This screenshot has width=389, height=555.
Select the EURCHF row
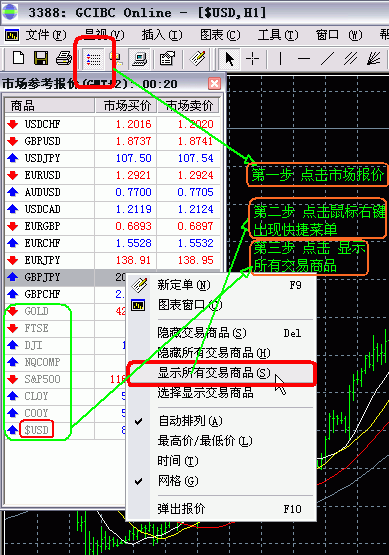113,243
